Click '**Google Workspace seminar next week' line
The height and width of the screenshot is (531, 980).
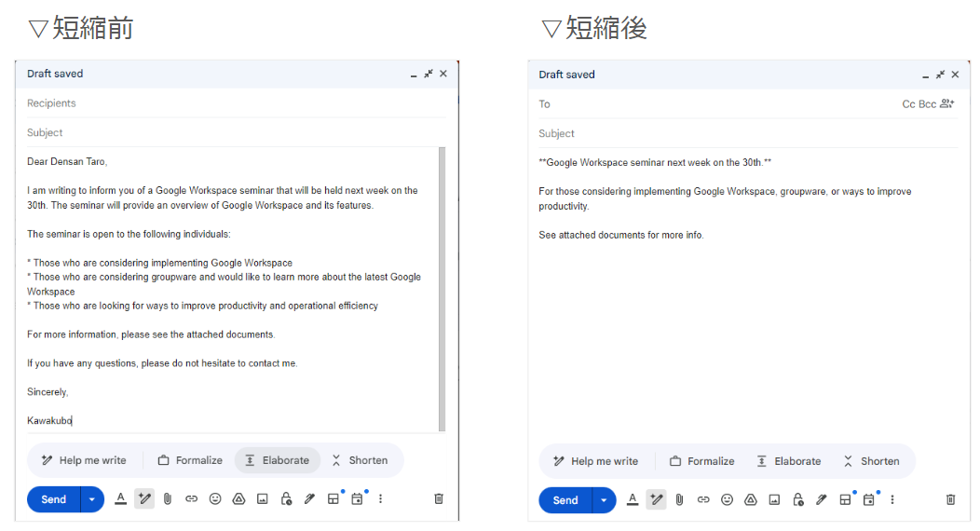click(655, 162)
